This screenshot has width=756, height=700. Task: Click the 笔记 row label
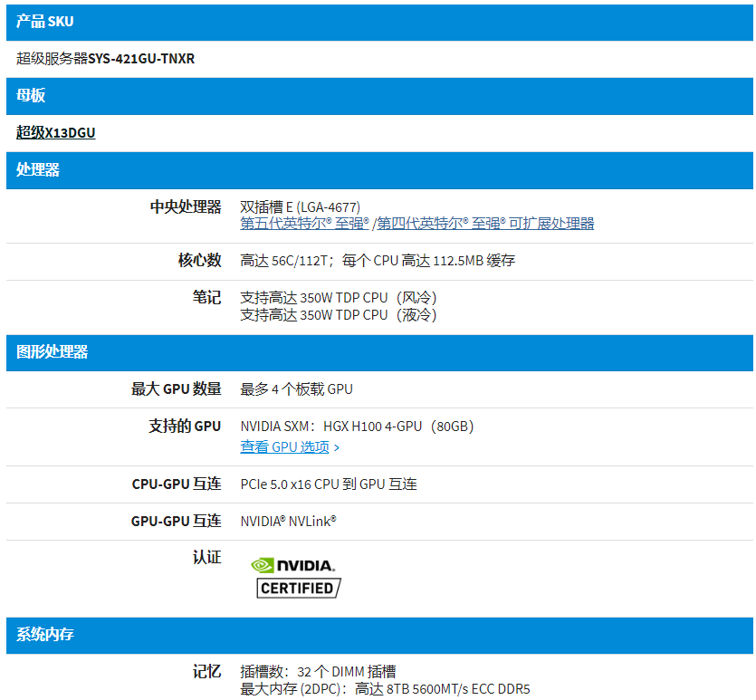(206, 297)
